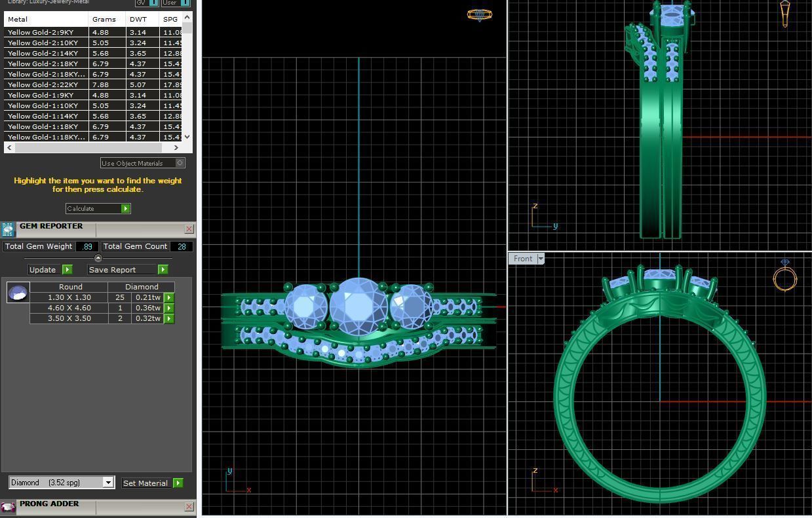The height and width of the screenshot is (518, 812).
Task: Click the front-view ring icon in Front viewport
Action: coord(784,276)
